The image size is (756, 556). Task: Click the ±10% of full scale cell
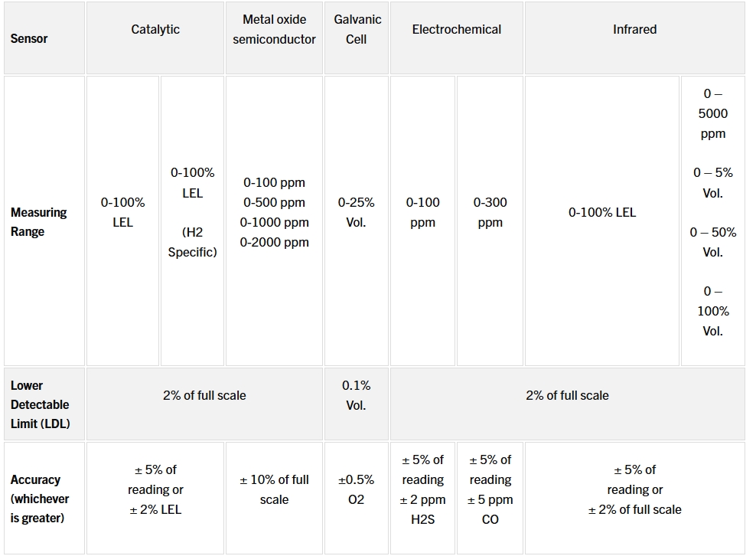(x=274, y=489)
